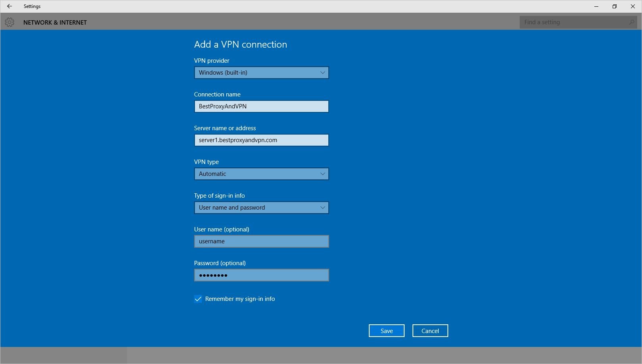
Task: Click the chevron on sign-in info dropdown
Action: [x=322, y=208]
